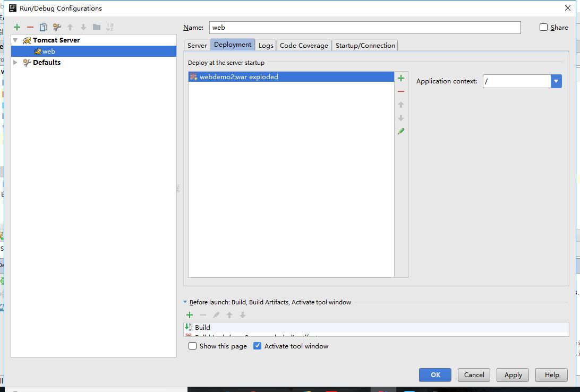Image resolution: width=580 pixels, height=392 pixels.
Task: Uncheck Activate tool window checkbox
Action: 257,346
